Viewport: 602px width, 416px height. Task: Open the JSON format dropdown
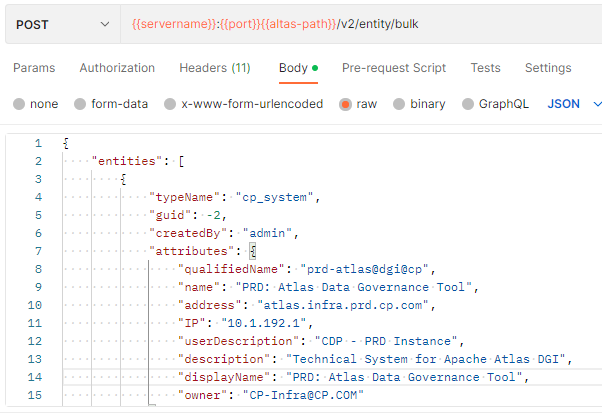(574, 104)
